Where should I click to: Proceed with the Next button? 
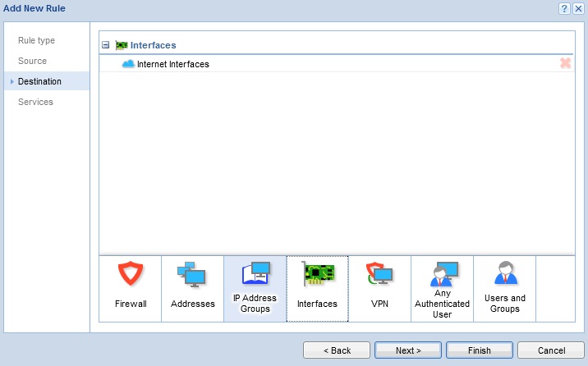point(408,350)
